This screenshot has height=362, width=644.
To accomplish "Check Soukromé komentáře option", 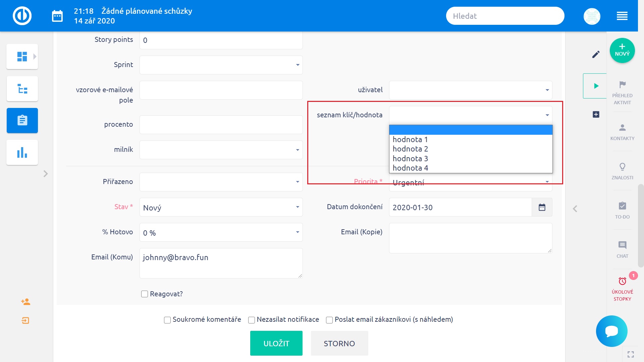I will click(x=167, y=320).
